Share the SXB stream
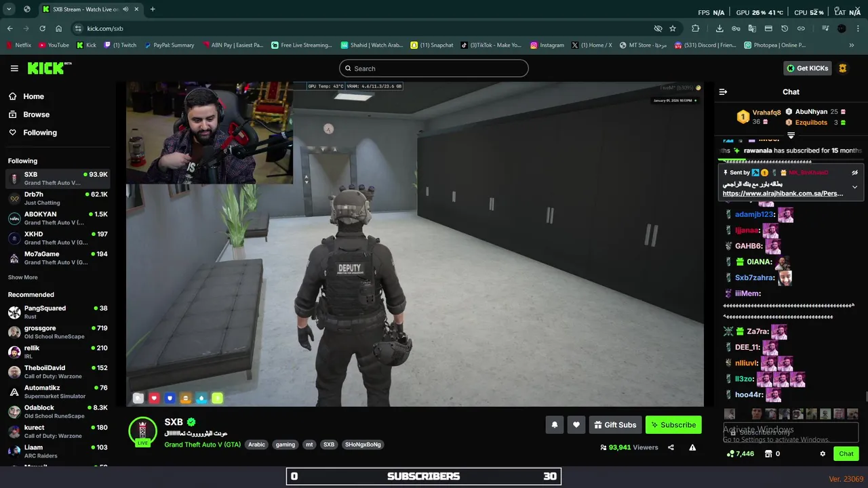 pyautogui.click(x=671, y=447)
